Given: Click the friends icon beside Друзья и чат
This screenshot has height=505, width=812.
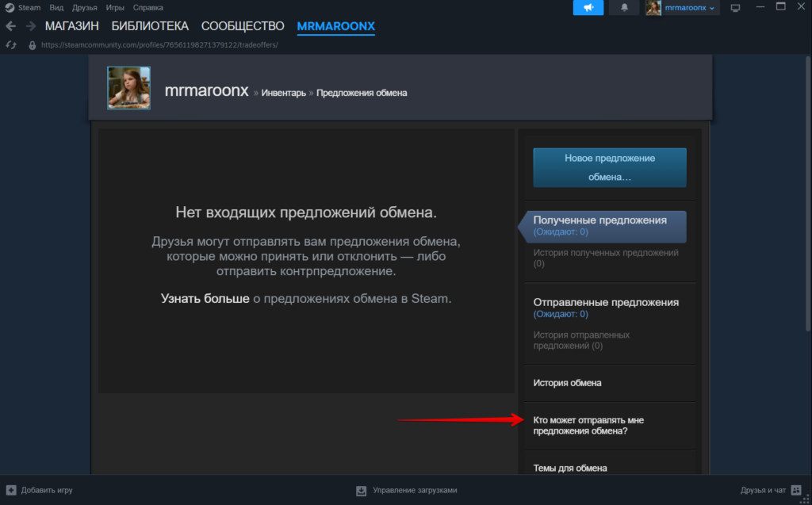Looking at the screenshot, I should (796, 490).
